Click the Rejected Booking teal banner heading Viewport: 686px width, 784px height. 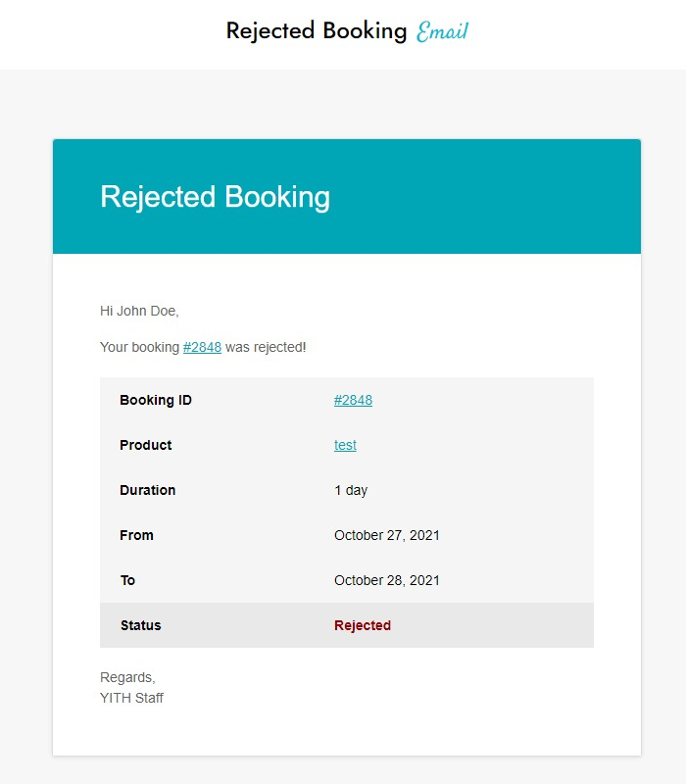click(x=215, y=197)
